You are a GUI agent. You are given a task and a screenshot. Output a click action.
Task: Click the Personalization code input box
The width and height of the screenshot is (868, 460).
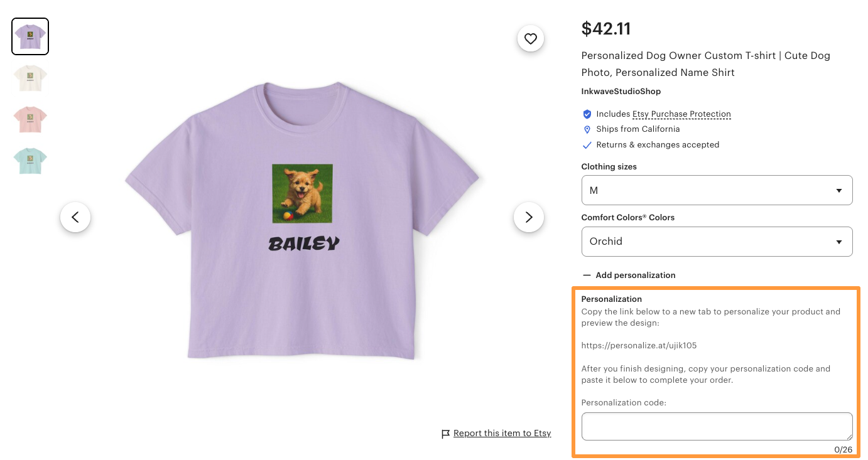click(717, 426)
